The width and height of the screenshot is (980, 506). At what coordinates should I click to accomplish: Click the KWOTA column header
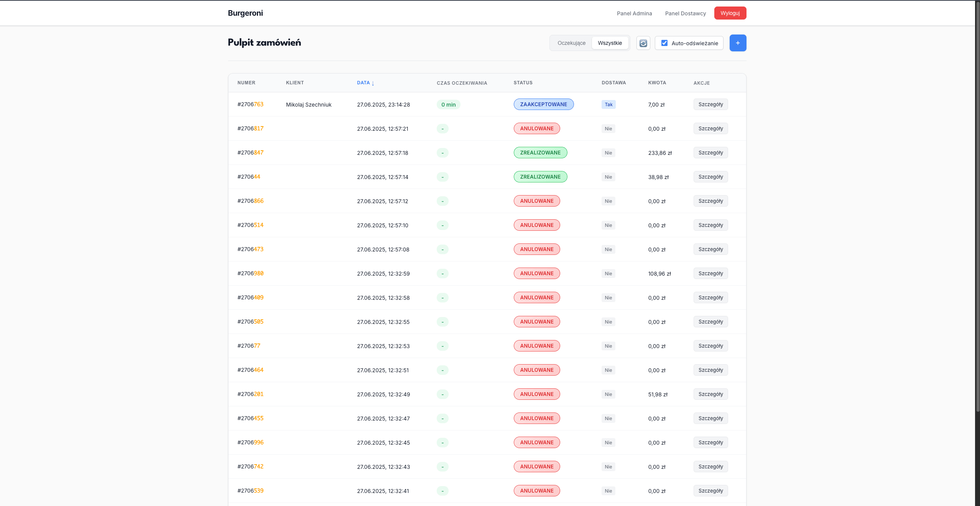pos(657,83)
